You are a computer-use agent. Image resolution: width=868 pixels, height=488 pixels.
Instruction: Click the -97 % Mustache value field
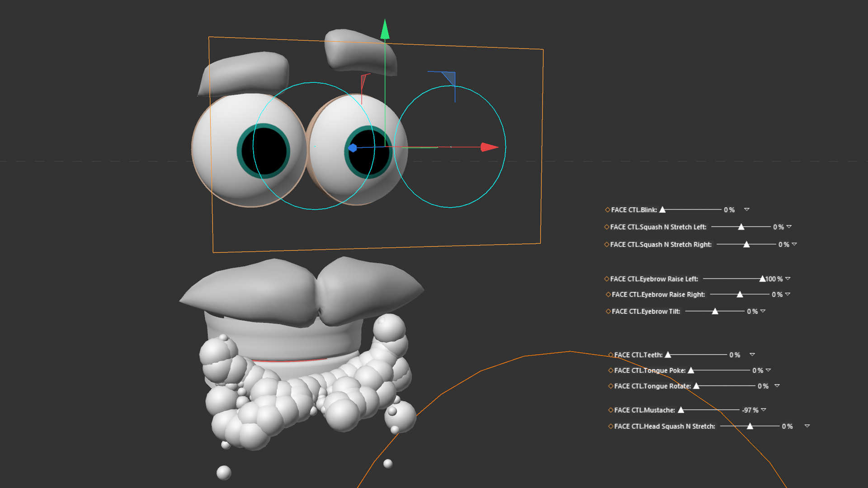750,410
